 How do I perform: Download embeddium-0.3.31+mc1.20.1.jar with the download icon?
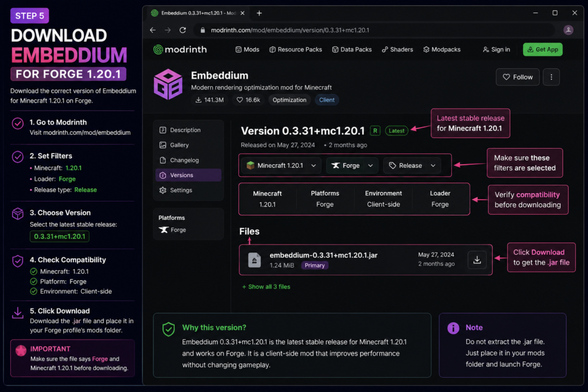pos(477,260)
